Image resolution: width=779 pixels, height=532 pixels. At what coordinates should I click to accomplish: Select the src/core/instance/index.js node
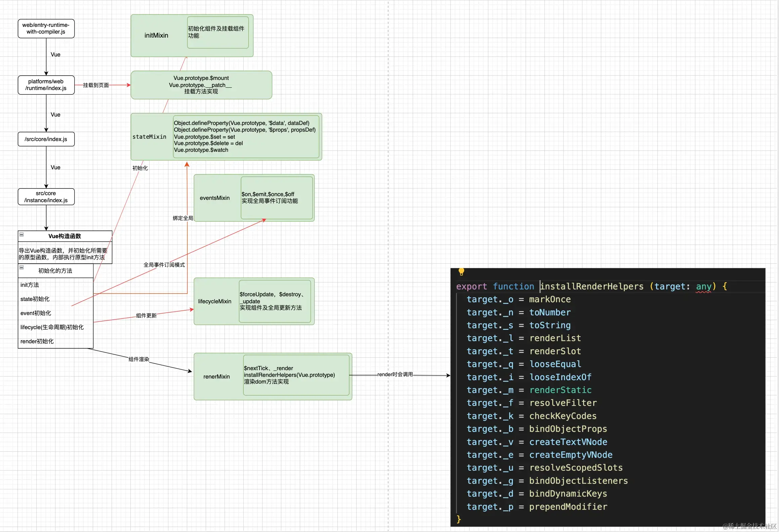[x=46, y=197]
